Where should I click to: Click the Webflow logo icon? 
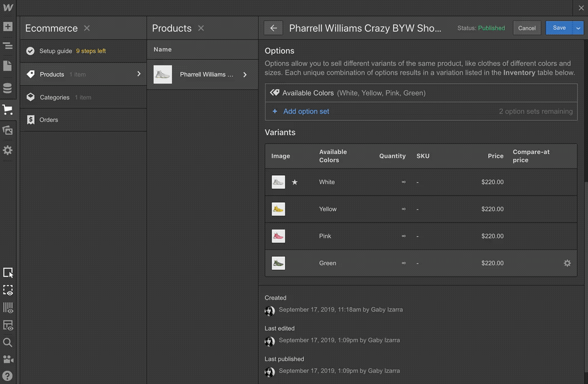pyautogui.click(x=8, y=8)
